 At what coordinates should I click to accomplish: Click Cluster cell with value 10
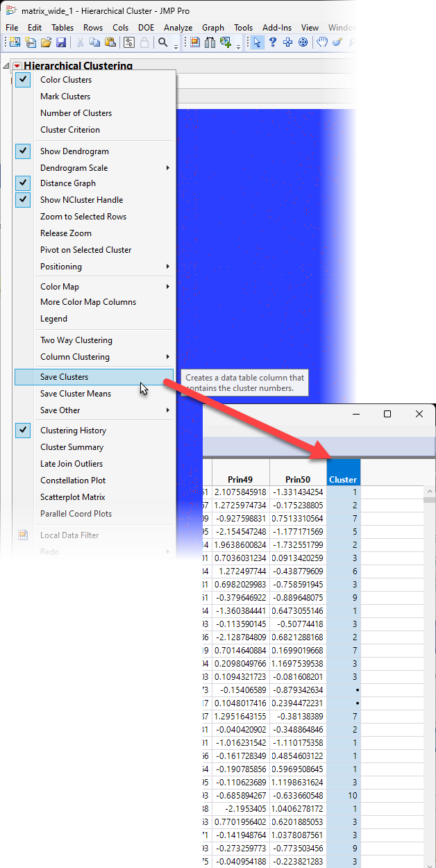[x=343, y=794]
